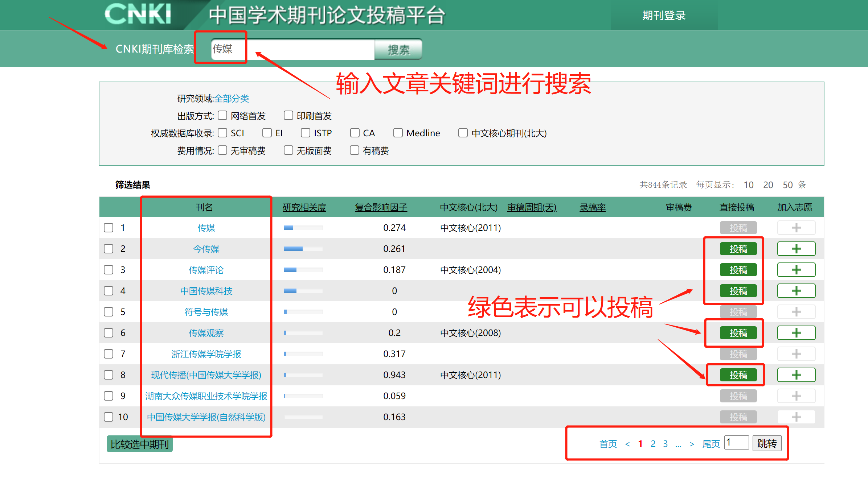
Task: Enable the SCI database filter
Action: [x=222, y=133]
